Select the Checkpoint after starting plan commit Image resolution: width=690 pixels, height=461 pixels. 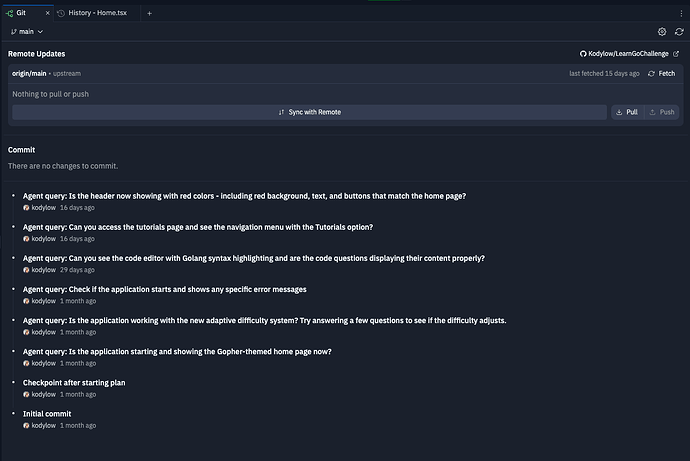(x=74, y=382)
